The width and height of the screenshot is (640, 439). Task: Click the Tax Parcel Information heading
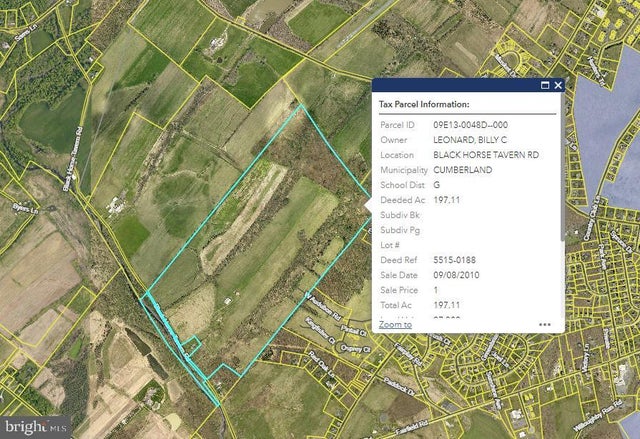coord(424,104)
